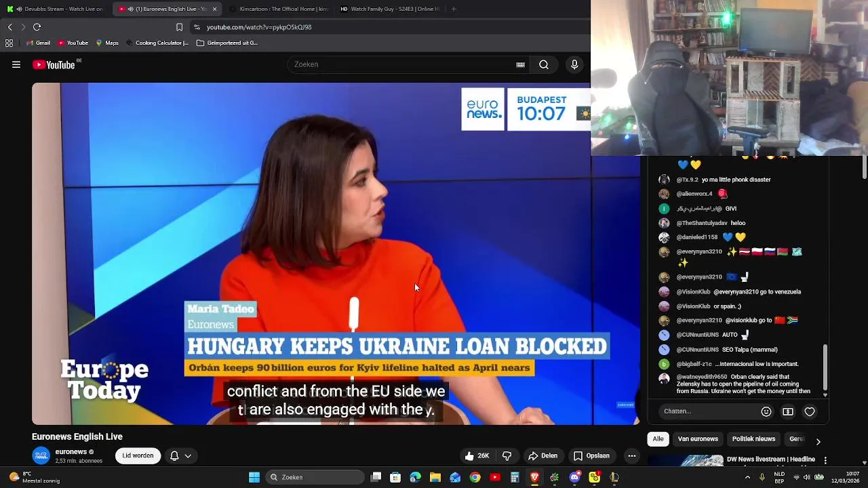Open the emoji picker in chat
The width and height of the screenshot is (868, 488).
(766, 411)
